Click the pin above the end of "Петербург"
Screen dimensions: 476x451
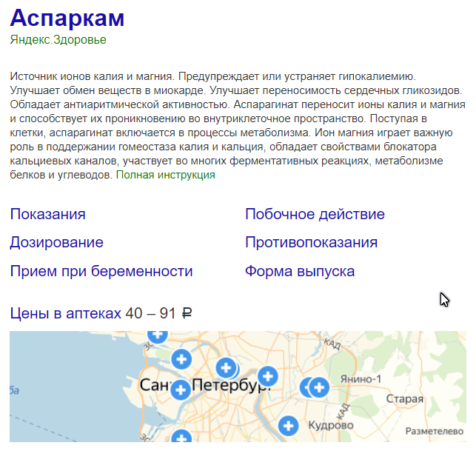pyautogui.click(x=267, y=375)
